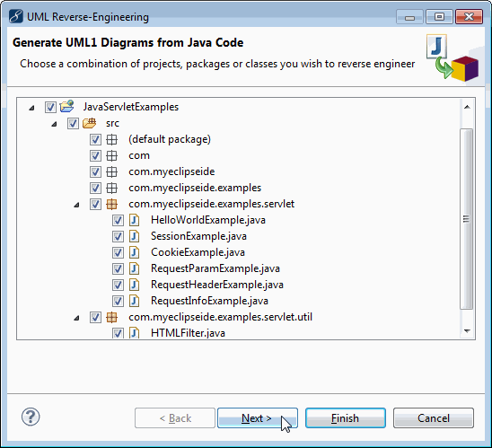Select RequestInfoExample.java label
This screenshot has width=492, height=448.
(x=209, y=301)
